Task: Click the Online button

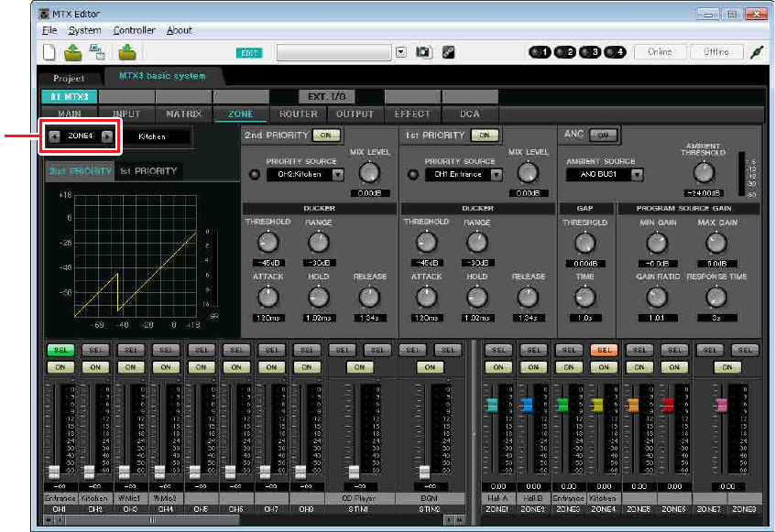Action: [659, 52]
